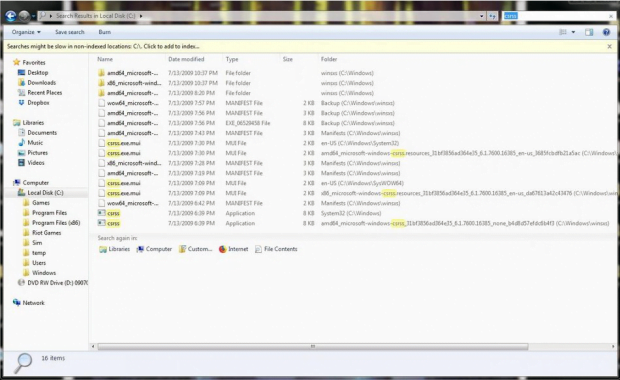Sort by Date modified column header
Image resolution: width=620 pixels, height=380 pixels.
click(x=186, y=59)
